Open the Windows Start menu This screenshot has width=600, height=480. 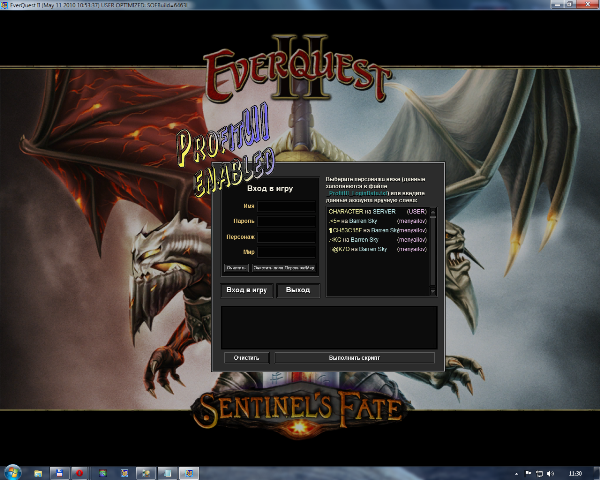pyautogui.click(x=13, y=472)
